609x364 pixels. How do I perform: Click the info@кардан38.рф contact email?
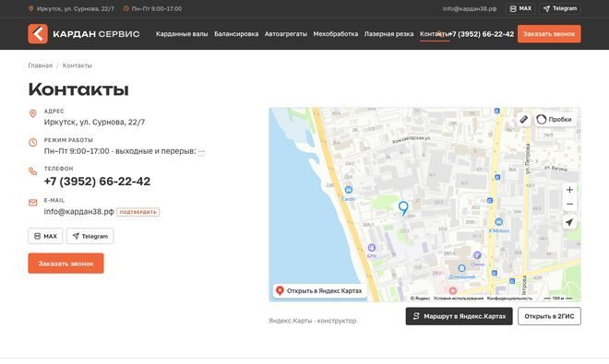click(78, 212)
